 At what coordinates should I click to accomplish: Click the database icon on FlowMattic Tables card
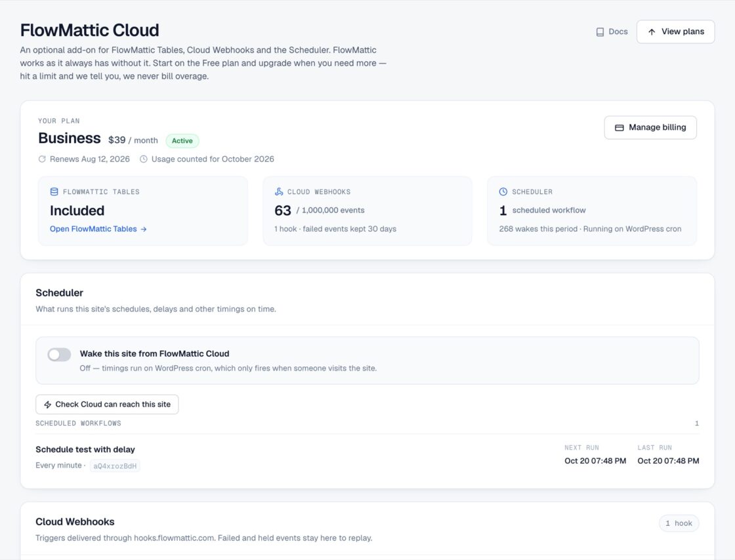tap(54, 191)
